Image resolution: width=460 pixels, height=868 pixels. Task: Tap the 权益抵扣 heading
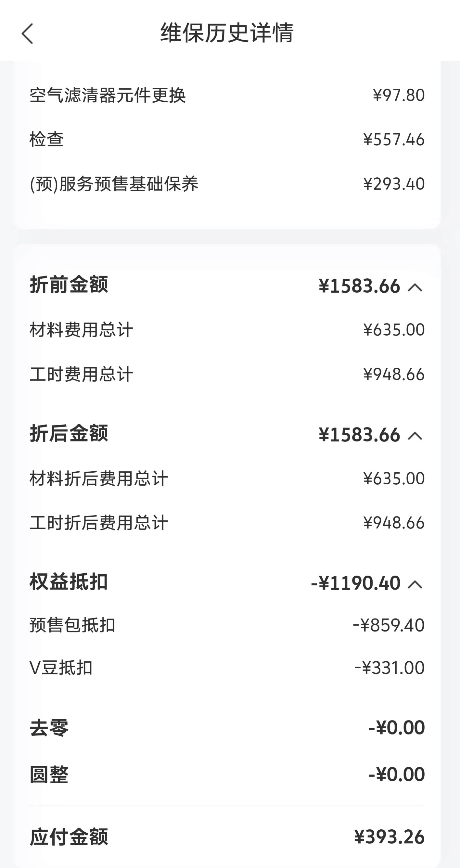69,582
